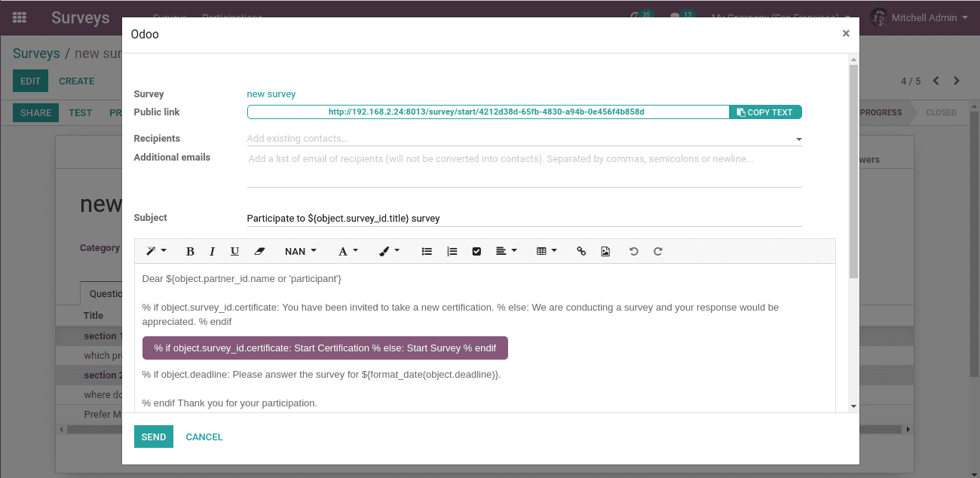The image size is (980, 478).
Task: Insert an unordered bullet list
Action: coord(427,251)
